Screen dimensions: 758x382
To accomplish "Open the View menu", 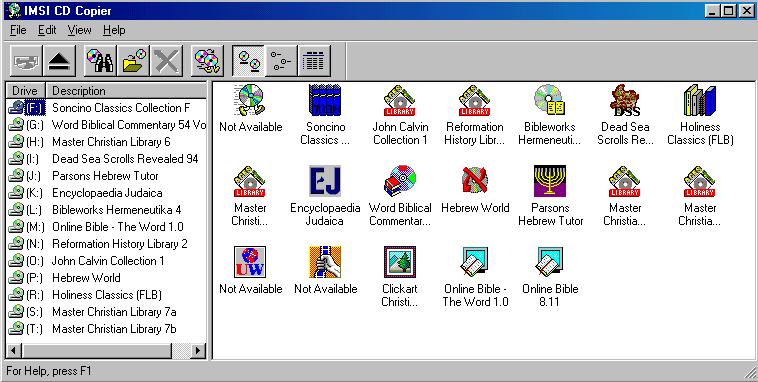I will click(x=79, y=30).
